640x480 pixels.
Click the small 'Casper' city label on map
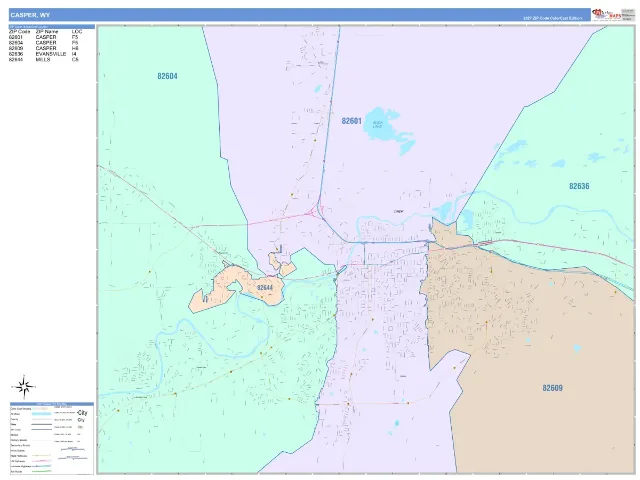pyautogui.click(x=398, y=211)
